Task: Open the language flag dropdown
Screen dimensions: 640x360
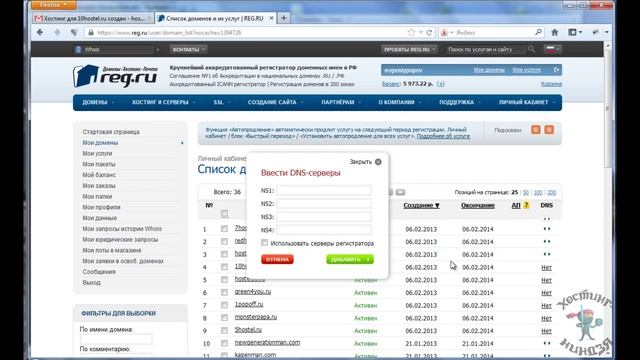Action: point(553,49)
